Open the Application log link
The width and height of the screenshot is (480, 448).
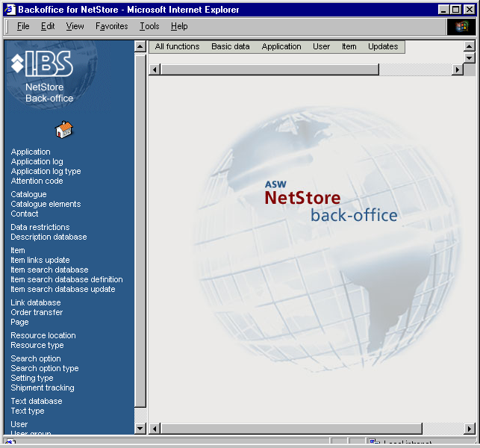click(x=37, y=161)
